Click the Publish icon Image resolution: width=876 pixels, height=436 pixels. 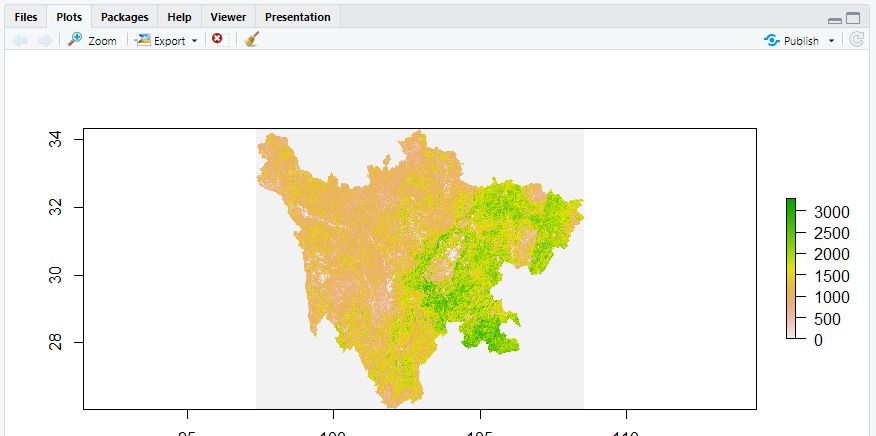click(x=771, y=41)
